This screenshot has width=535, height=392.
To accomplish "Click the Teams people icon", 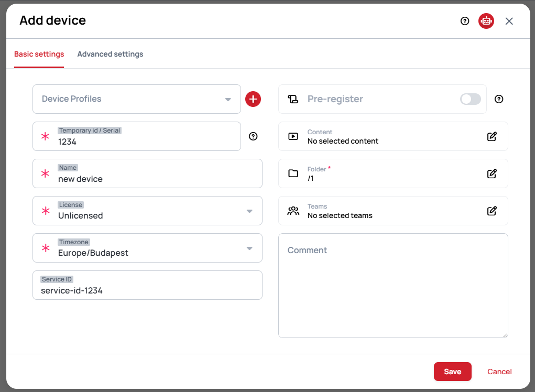I will tap(293, 211).
